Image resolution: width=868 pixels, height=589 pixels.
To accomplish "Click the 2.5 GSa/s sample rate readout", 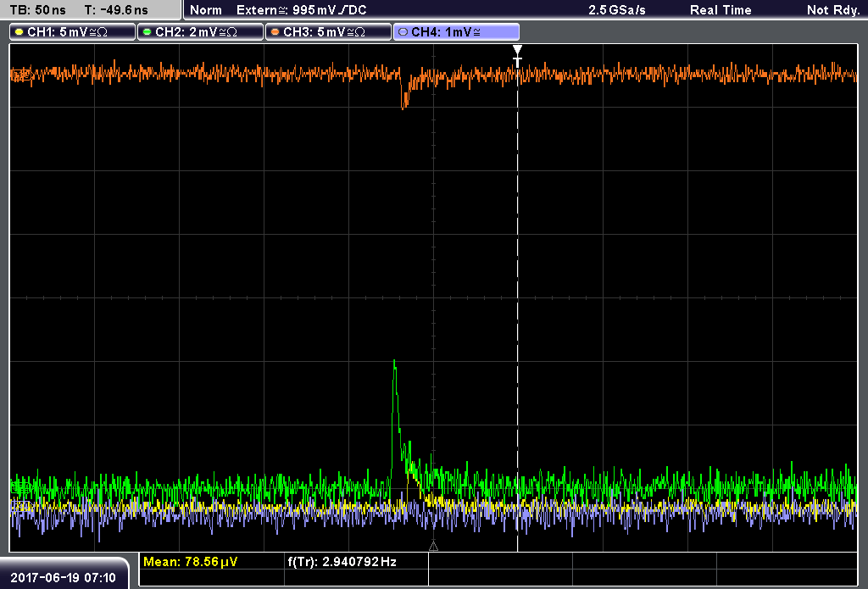I will tap(617, 10).
